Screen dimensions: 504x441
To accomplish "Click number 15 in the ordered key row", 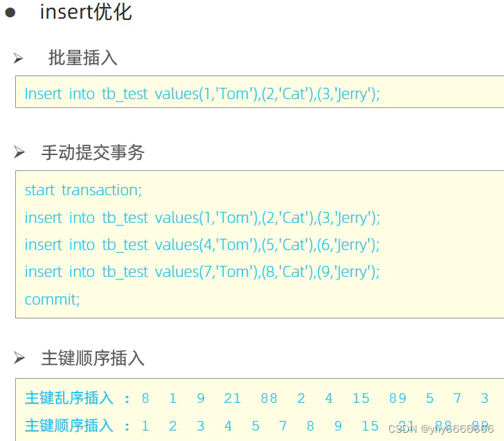I will [x=370, y=426].
